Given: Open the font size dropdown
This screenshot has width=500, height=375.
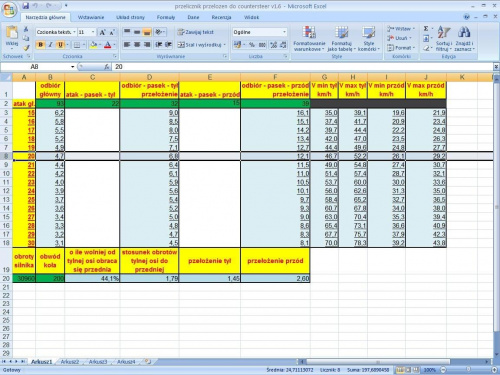Looking at the screenshot, I should coord(93,32).
